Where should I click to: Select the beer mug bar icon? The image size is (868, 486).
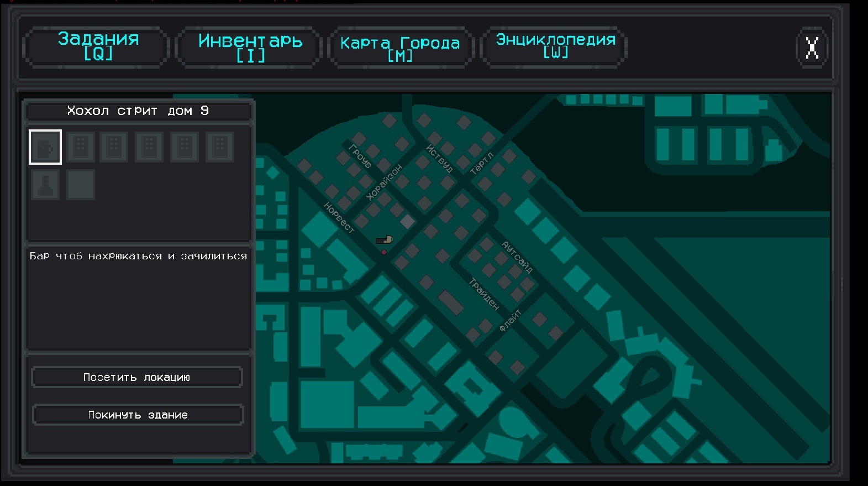45,147
